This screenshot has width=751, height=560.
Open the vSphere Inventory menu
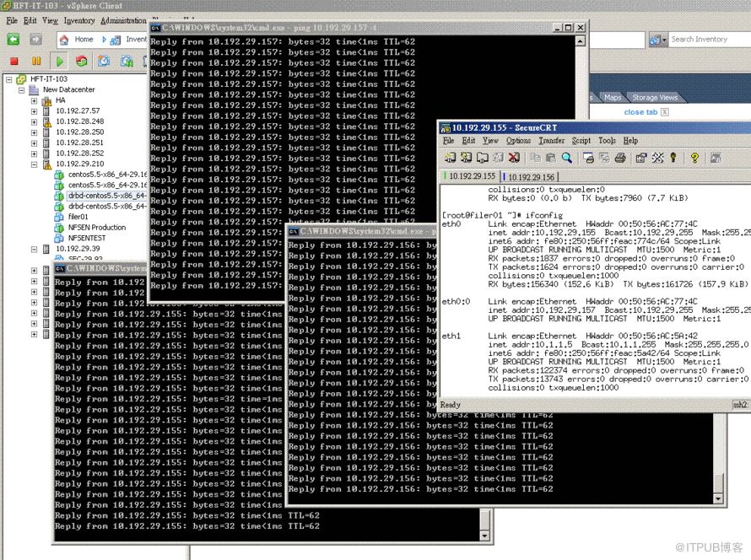[79, 20]
